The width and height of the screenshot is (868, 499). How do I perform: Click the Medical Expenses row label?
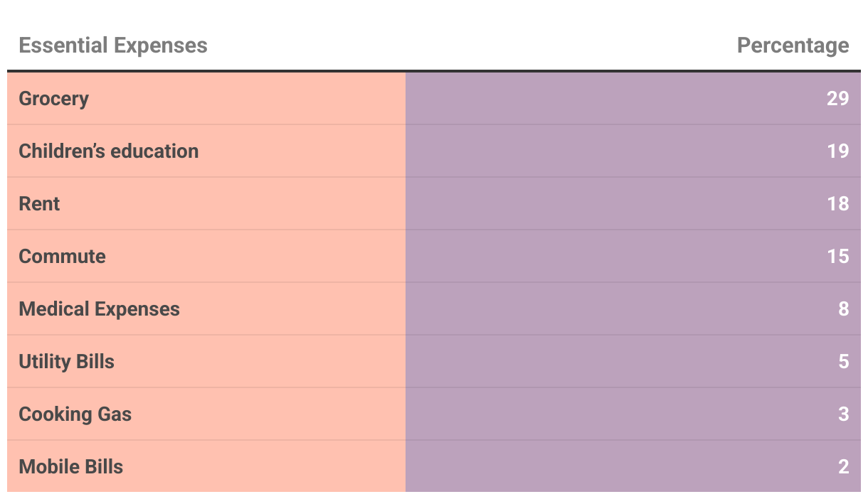click(x=99, y=309)
